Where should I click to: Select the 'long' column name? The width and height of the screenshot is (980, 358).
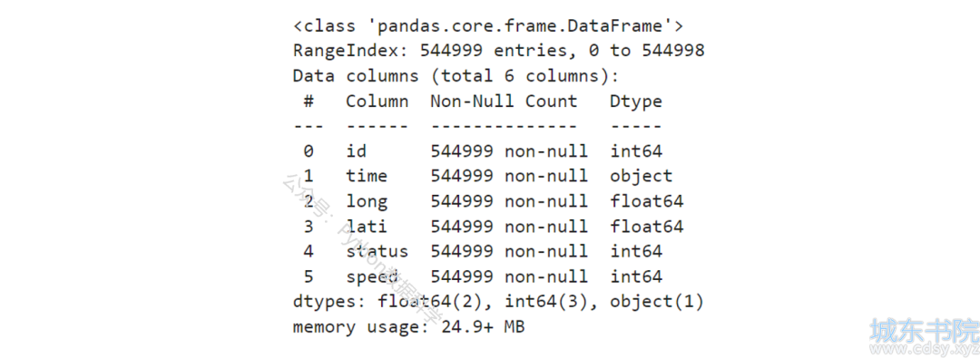coord(367,202)
